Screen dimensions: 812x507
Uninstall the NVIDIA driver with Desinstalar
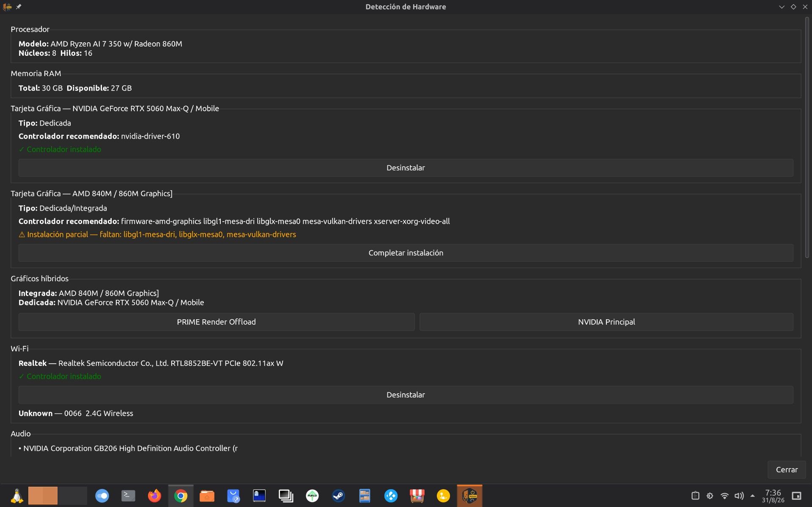click(x=406, y=168)
